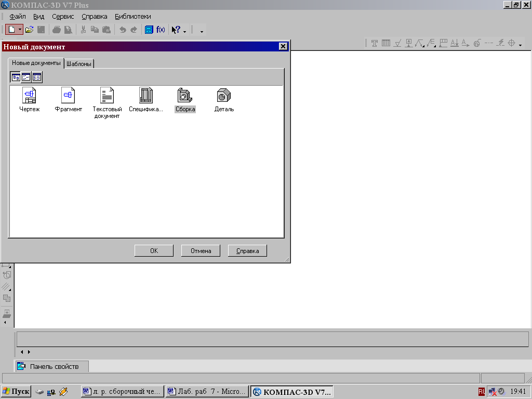Viewport: 532px width, 399px height.
Task: Click the Axial dashed line icon
Action: [x=488, y=43]
